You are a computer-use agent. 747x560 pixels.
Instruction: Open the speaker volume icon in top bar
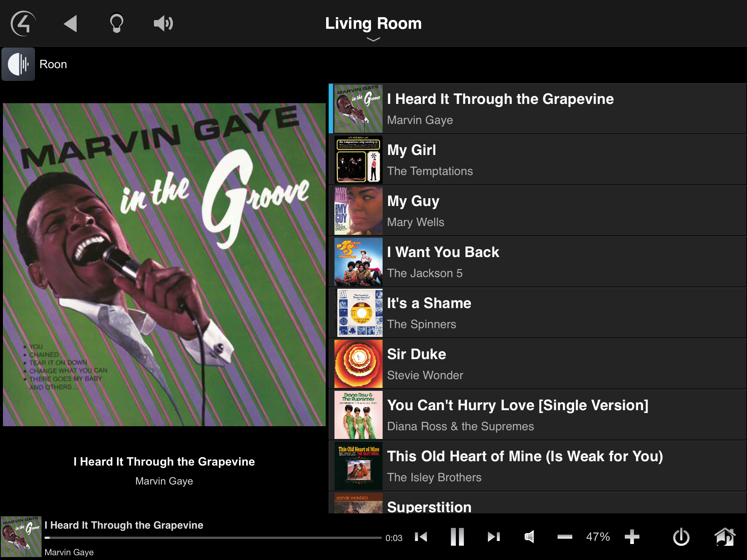click(x=163, y=24)
